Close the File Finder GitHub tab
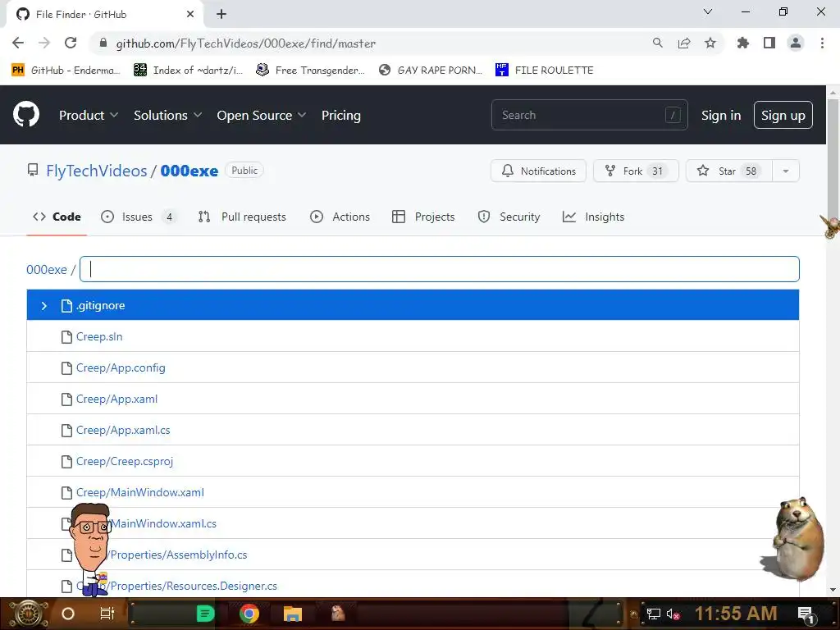 (x=190, y=14)
